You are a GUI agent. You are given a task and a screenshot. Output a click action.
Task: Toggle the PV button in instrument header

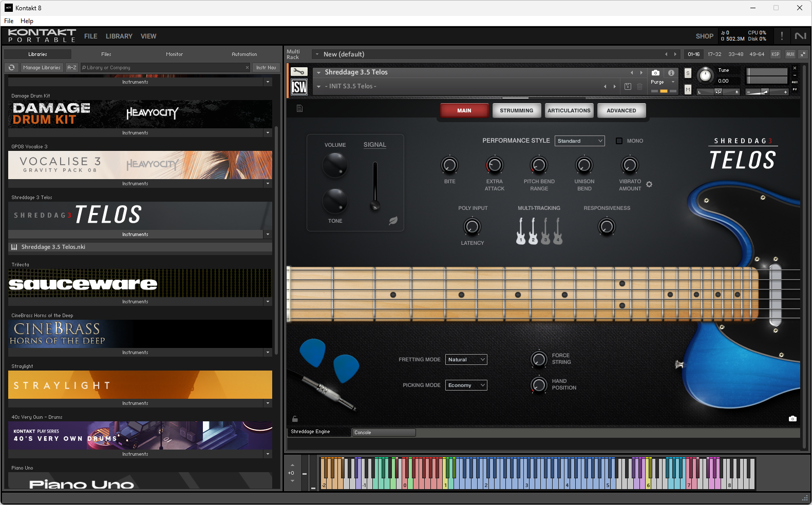[795, 89]
